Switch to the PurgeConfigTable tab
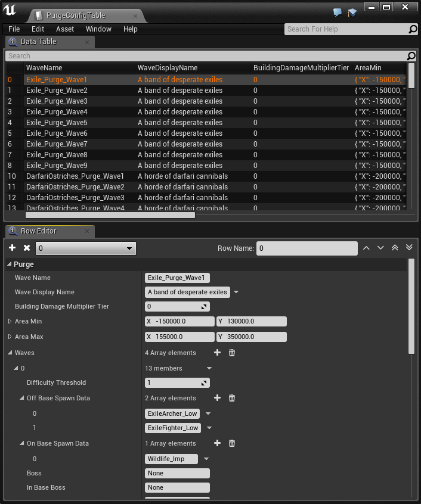This screenshot has height=504, width=421. point(83,15)
